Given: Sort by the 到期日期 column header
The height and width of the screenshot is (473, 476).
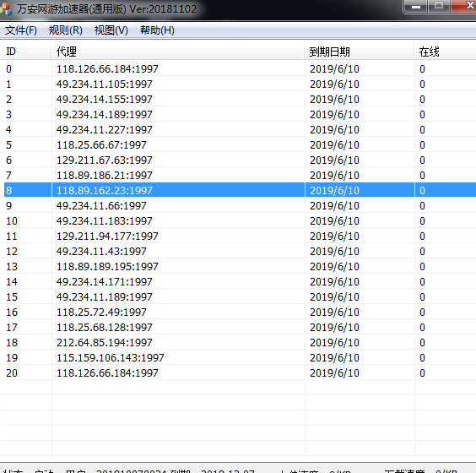Looking at the screenshot, I should (x=360, y=52).
